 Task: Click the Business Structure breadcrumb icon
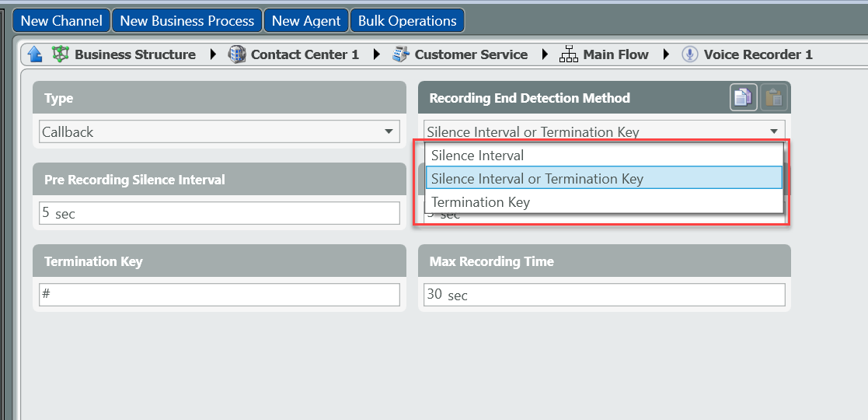coord(60,54)
